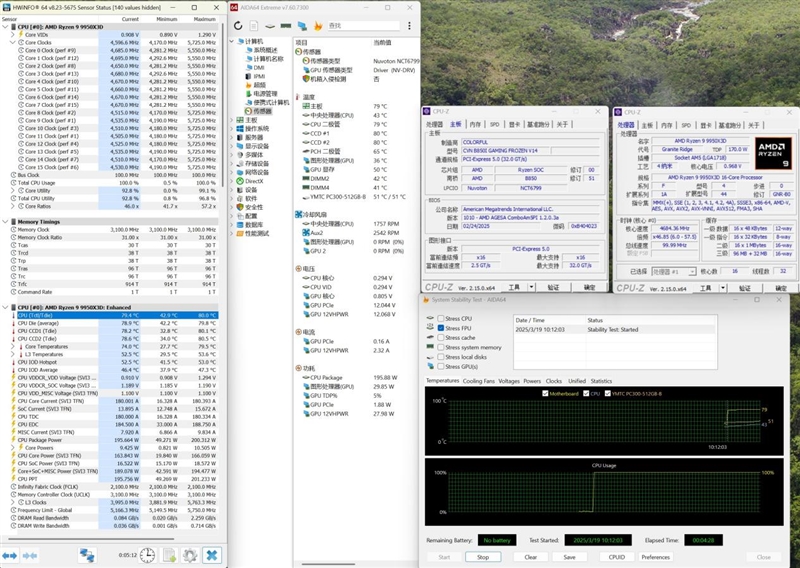Collapse the Memory Timings section in HWiNFO

coord(5,222)
